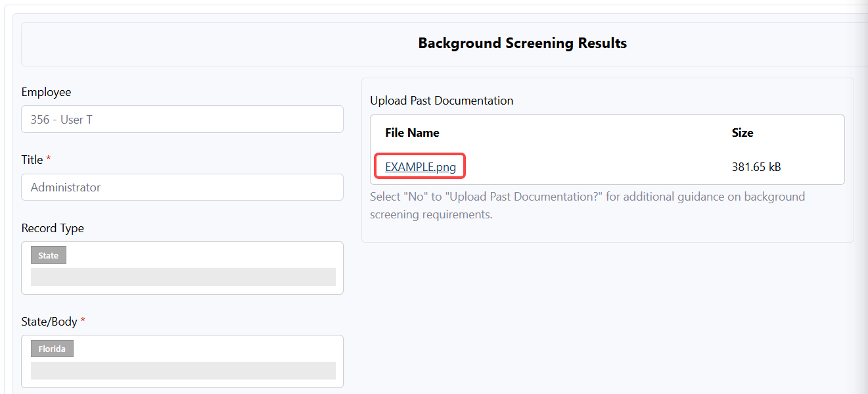
Task: Click the 381.65 kB file size value
Action: pos(756,167)
